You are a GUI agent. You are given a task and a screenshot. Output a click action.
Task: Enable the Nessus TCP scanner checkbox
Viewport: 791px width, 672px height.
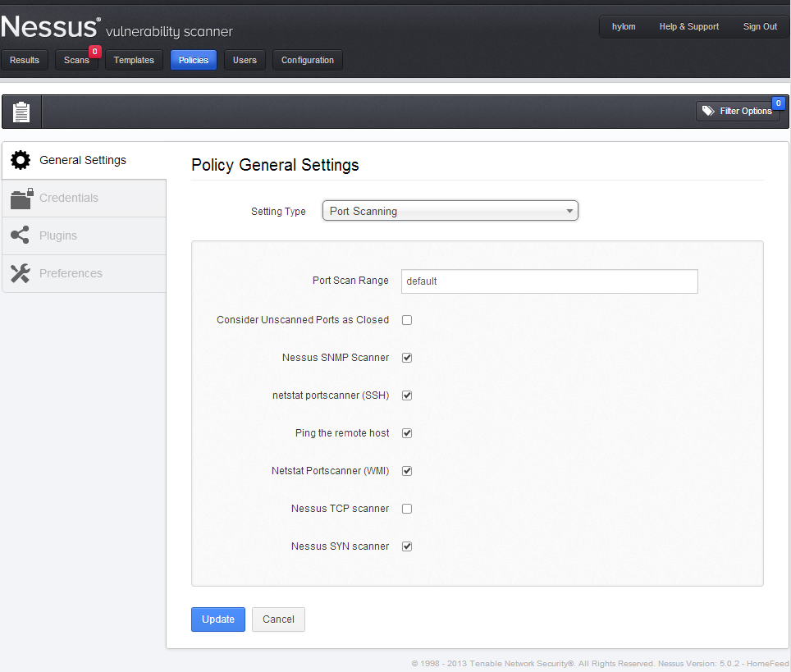[x=407, y=509]
